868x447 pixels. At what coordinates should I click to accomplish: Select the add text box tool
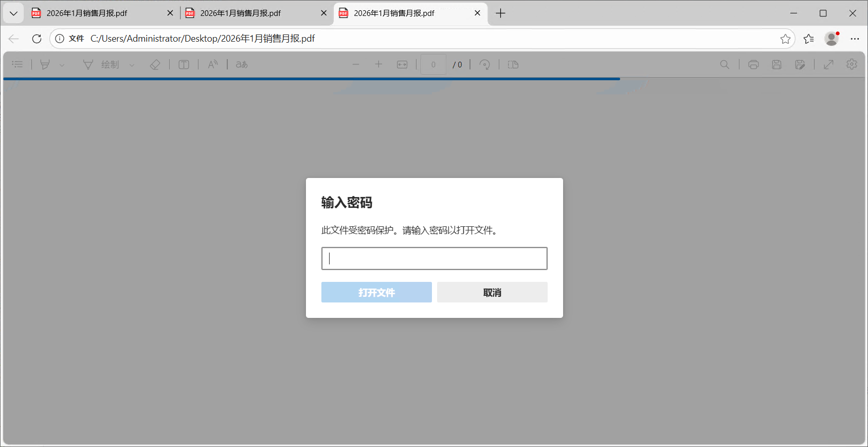184,64
